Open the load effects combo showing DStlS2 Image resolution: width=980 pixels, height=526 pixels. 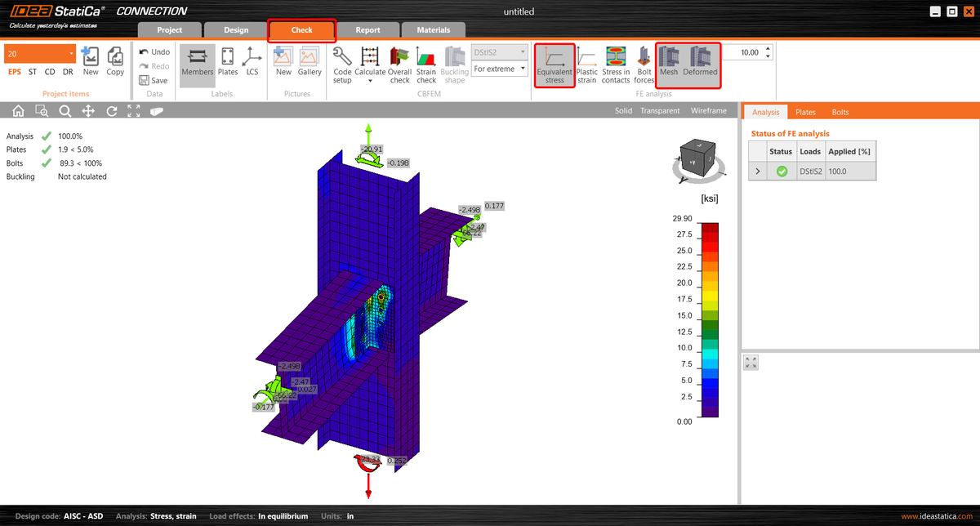(499, 51)
